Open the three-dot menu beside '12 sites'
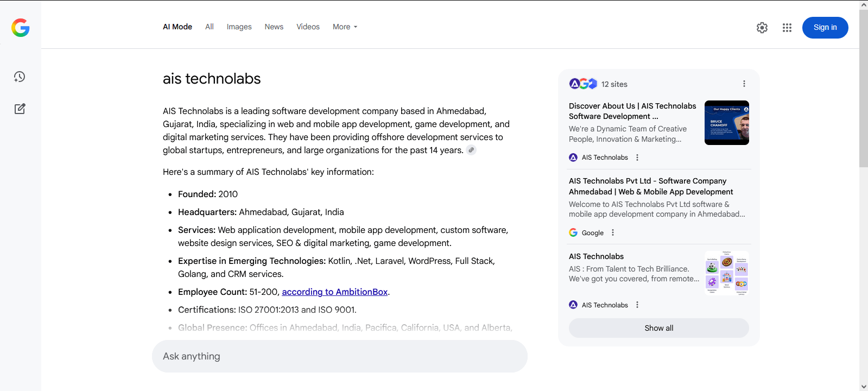The image size is (868, 391). coord(744,84)
